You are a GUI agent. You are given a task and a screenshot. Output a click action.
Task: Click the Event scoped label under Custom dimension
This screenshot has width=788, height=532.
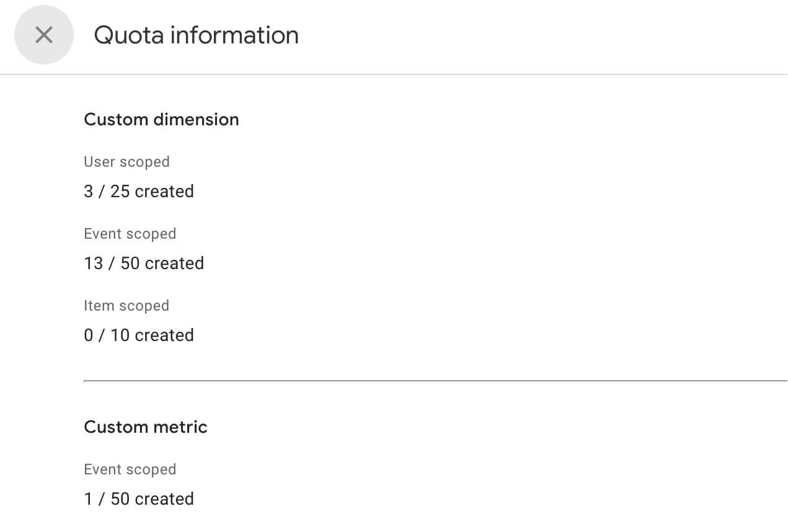pos(130,234)
